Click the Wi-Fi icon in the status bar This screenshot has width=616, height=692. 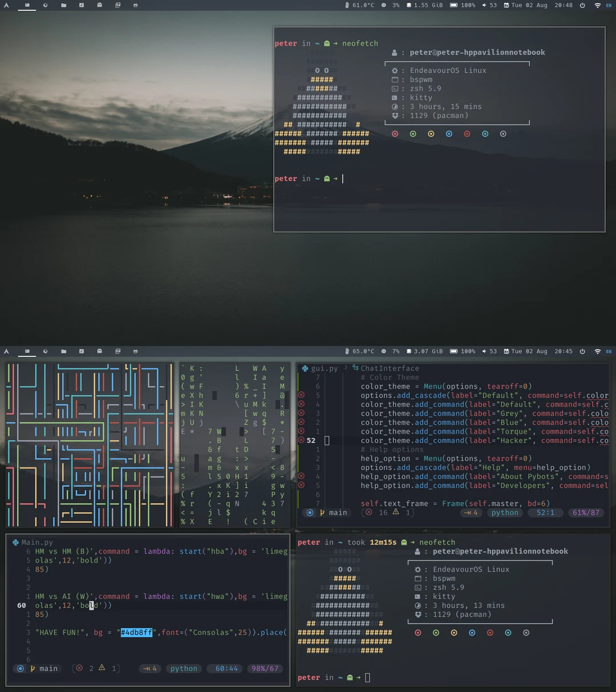597,5
